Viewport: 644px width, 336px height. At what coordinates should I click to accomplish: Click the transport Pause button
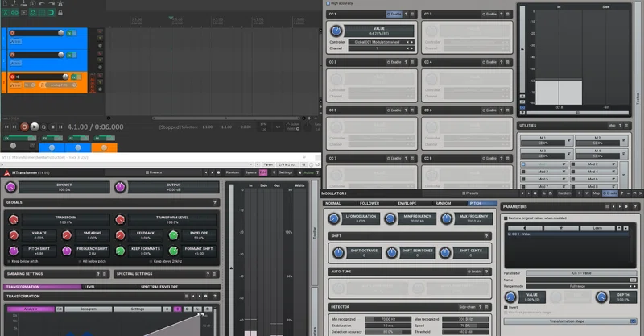pyautogui.click(x=60, y=127)
